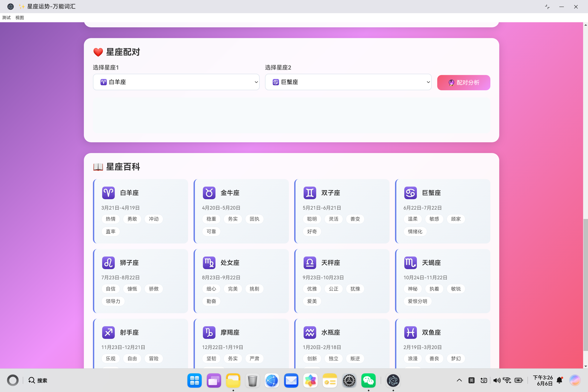Open the start launcher circle in taskbar
The width and height of the screenshot is (588, 392).
coord(13,380)
